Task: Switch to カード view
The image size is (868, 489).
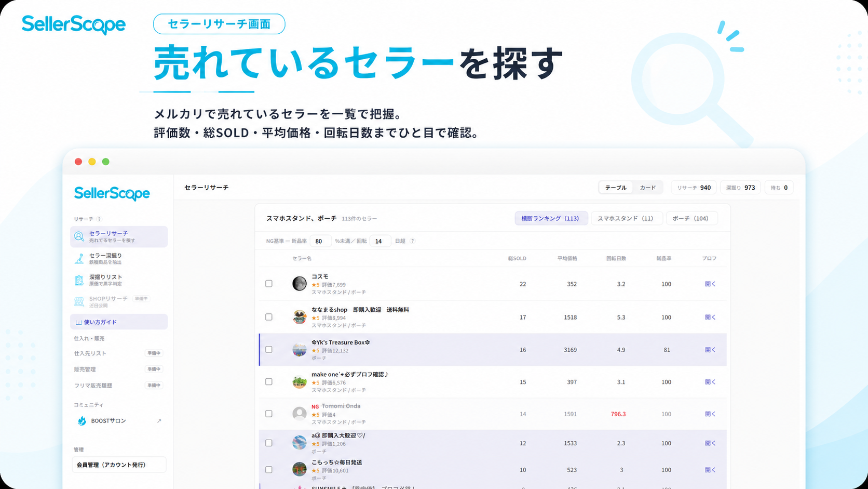Action: (647, 188)
